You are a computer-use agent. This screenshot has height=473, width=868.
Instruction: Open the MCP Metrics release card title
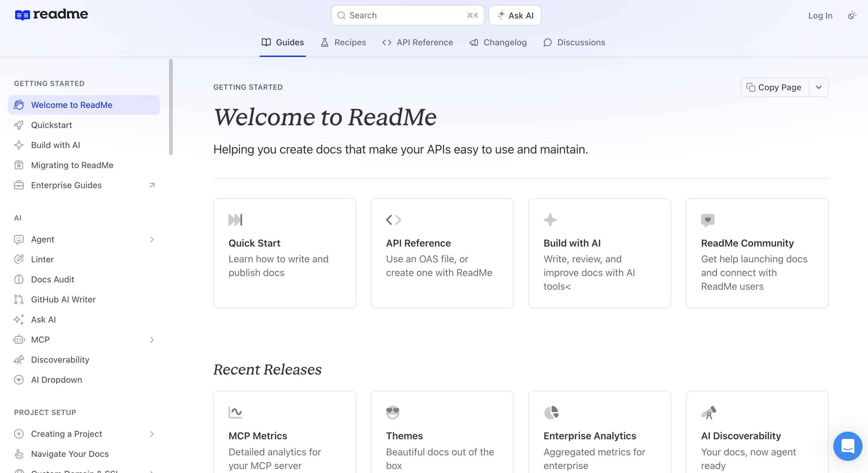point(258,436)
